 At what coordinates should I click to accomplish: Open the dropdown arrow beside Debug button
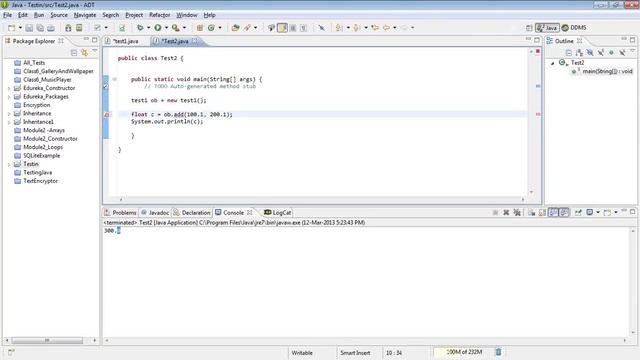pyautogui.click(x=148, y=28)
